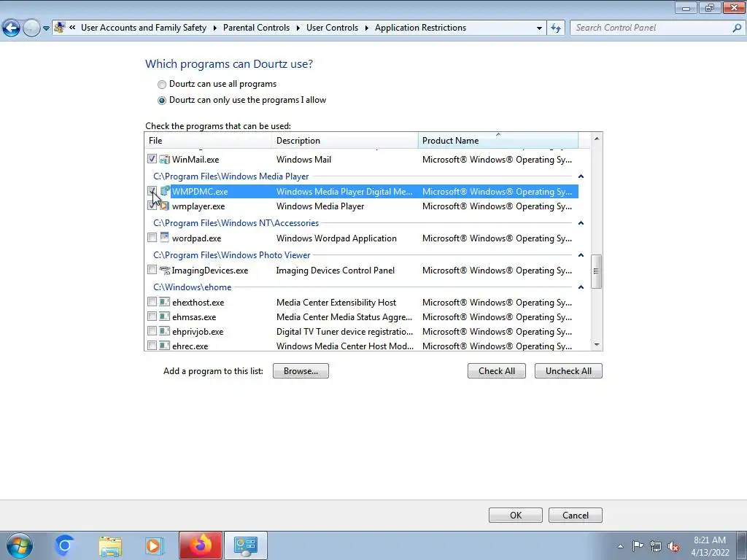The height and width of the screenshot is (560, 747).
Task: Click the Check All button
Action: coord(496,371)
